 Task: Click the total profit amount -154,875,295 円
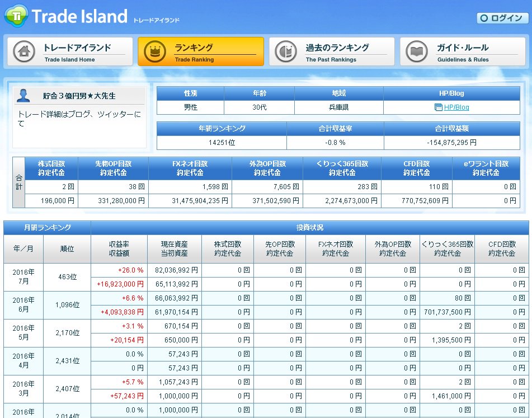(451, 143)
